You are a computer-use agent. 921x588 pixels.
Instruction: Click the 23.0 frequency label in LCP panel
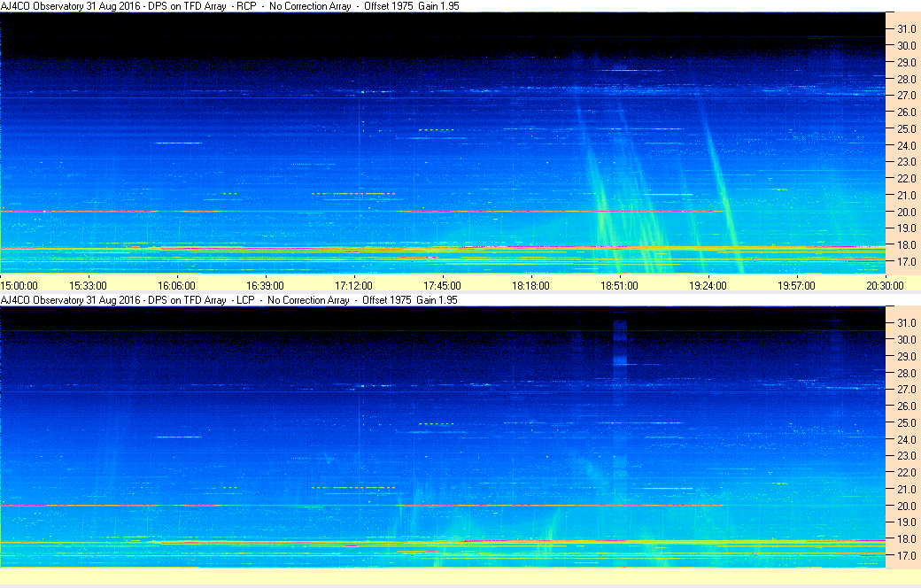(x=906, y=456)
